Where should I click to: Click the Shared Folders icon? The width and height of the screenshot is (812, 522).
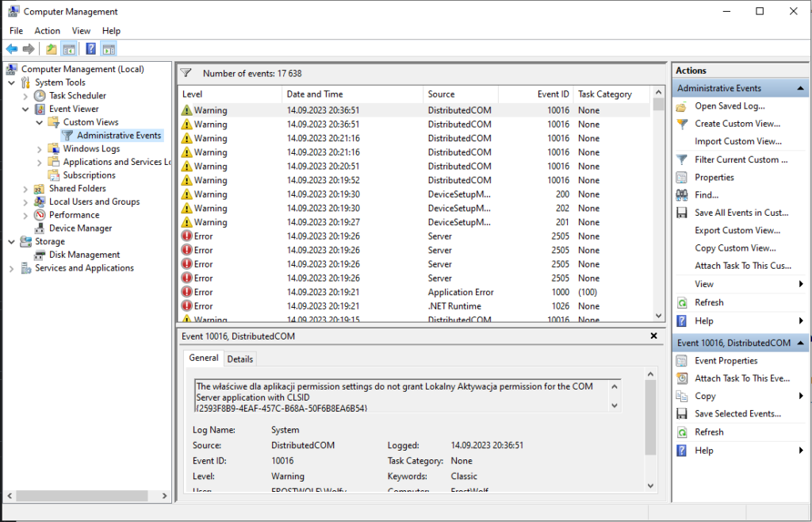40,189
